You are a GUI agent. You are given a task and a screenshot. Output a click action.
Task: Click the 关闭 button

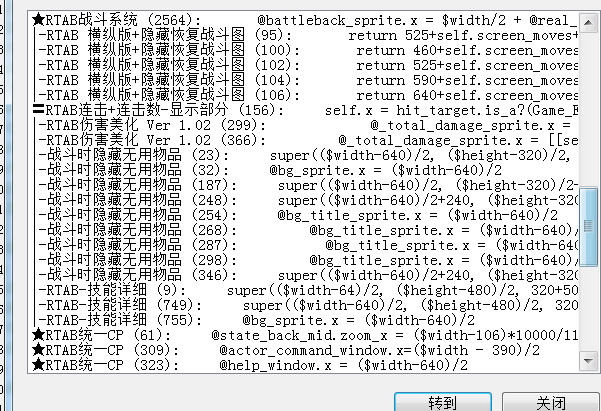click(x=550, y=402)
